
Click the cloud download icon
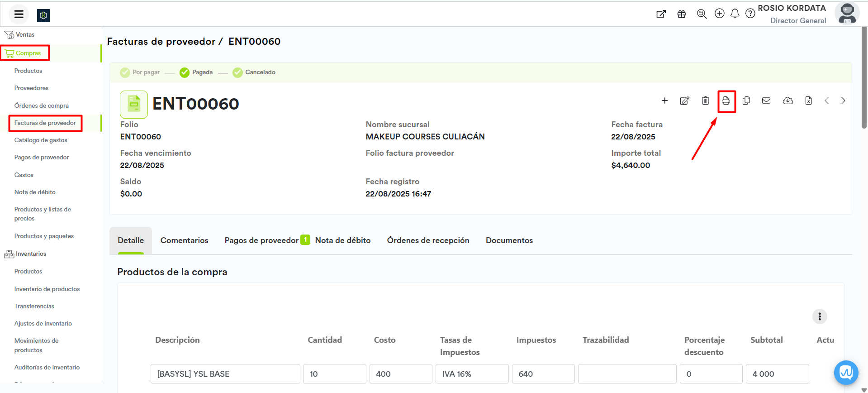pyautogui.click(x=788, y=101)
